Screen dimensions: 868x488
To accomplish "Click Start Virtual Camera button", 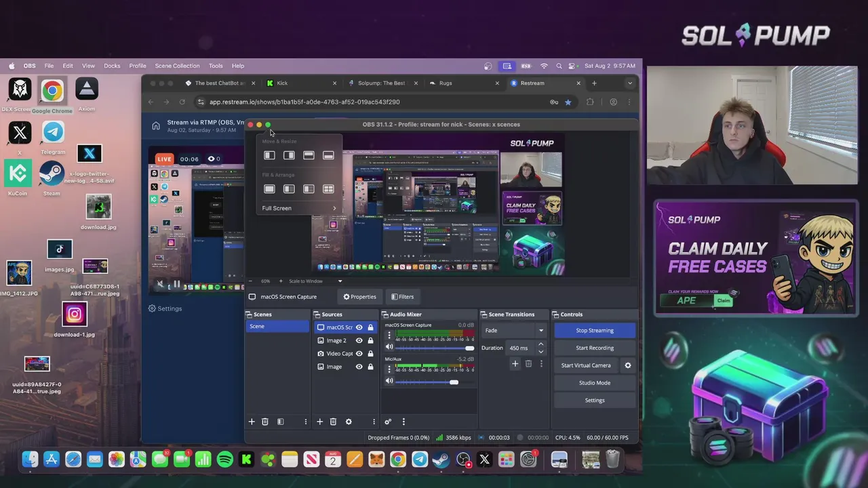I will coord(586,365).
